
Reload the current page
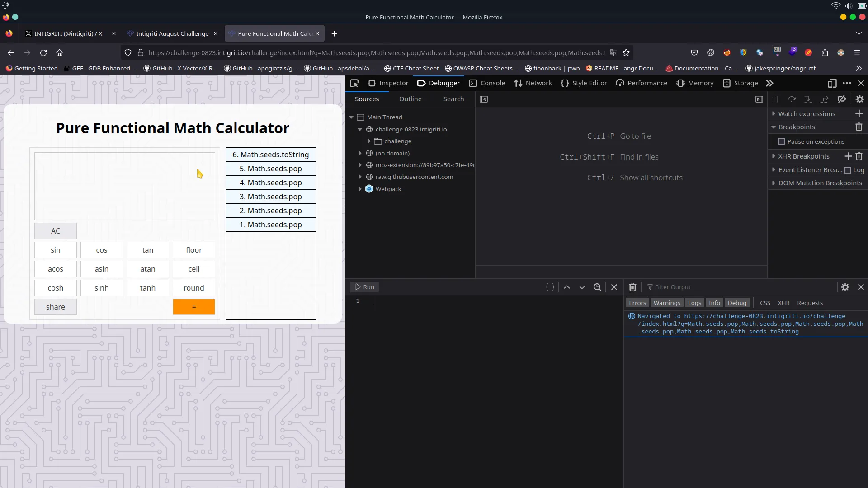pyautogui.click(x=43, y=53)
